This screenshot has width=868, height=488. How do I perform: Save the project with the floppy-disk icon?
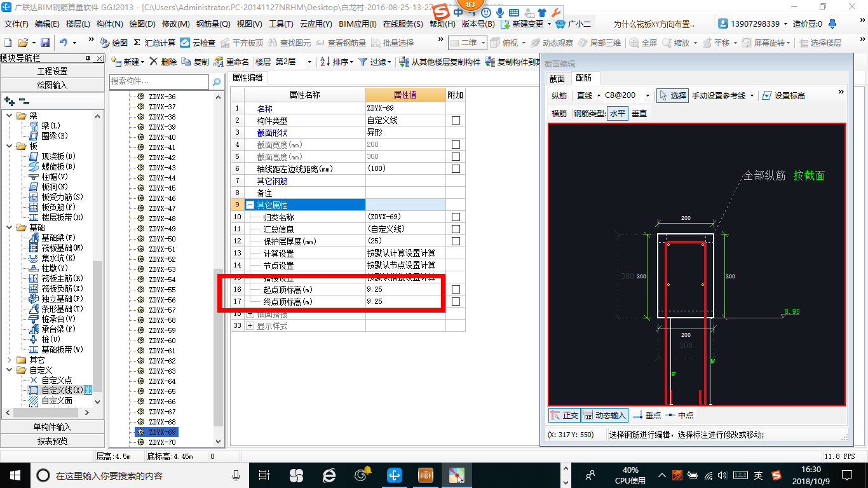point(45,43)
